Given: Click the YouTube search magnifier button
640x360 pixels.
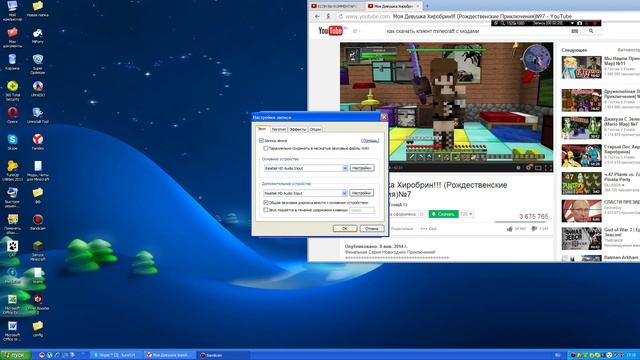Looking at the screenshot, I should (x=591, y=31).
